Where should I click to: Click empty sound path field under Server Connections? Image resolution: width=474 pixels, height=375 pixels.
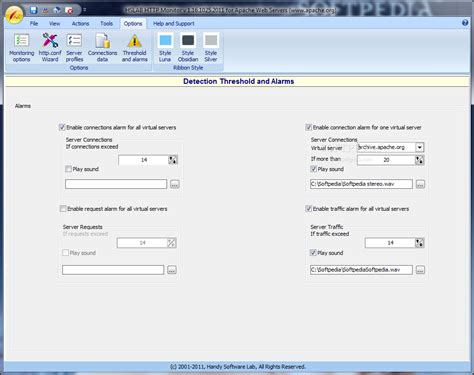116,184
